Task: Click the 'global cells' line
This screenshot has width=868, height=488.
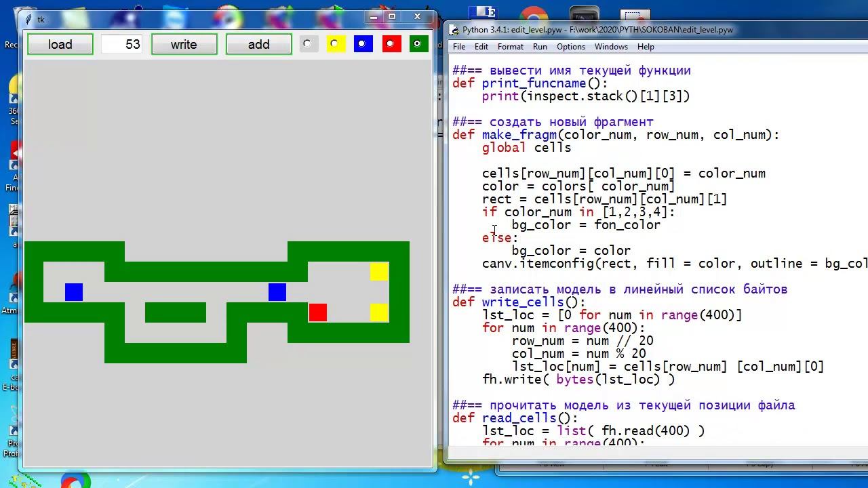Action: point(527,148)
